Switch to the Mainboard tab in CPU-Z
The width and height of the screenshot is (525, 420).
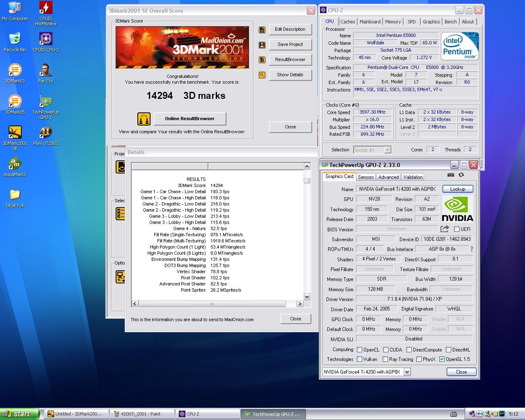tap(370, 22)
